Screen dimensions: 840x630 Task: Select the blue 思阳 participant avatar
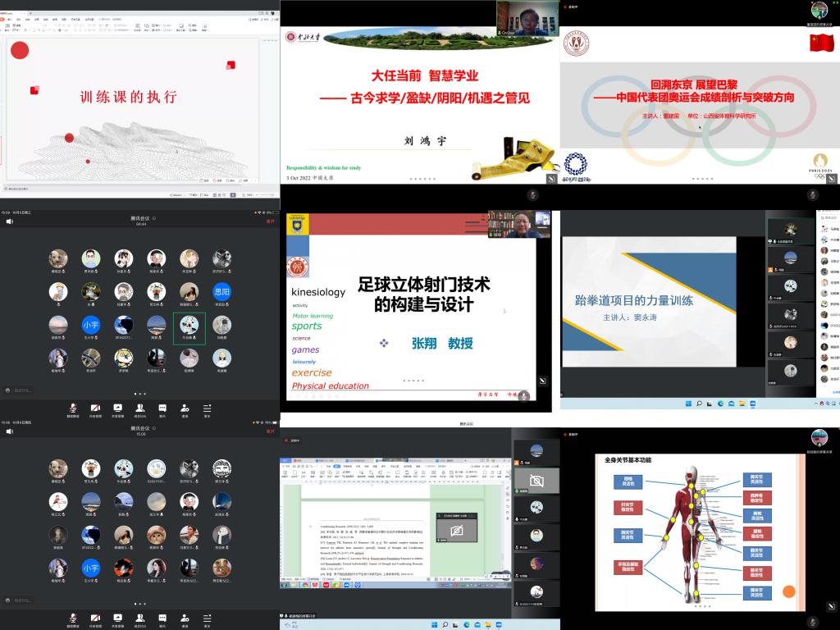(221, 291)
